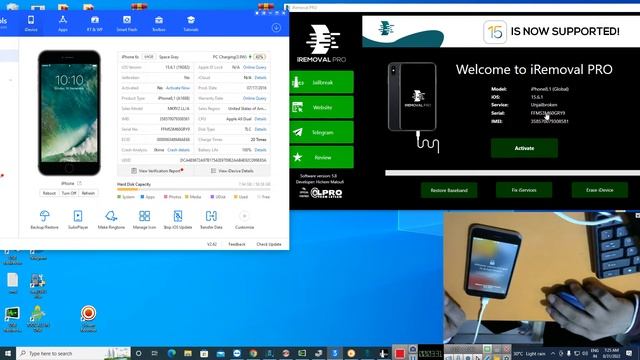
Task: Click the Restore Baseband button
Action: coord(449,190)
